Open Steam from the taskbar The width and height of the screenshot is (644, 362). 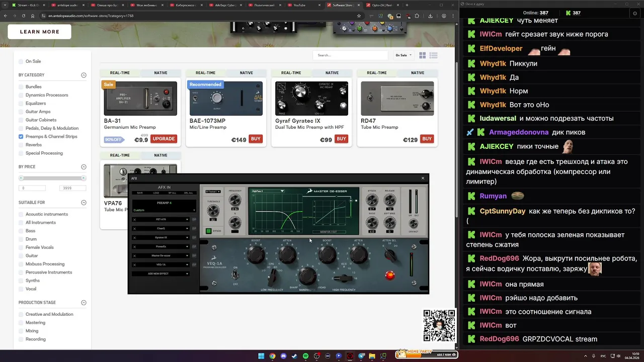[294, 356]
